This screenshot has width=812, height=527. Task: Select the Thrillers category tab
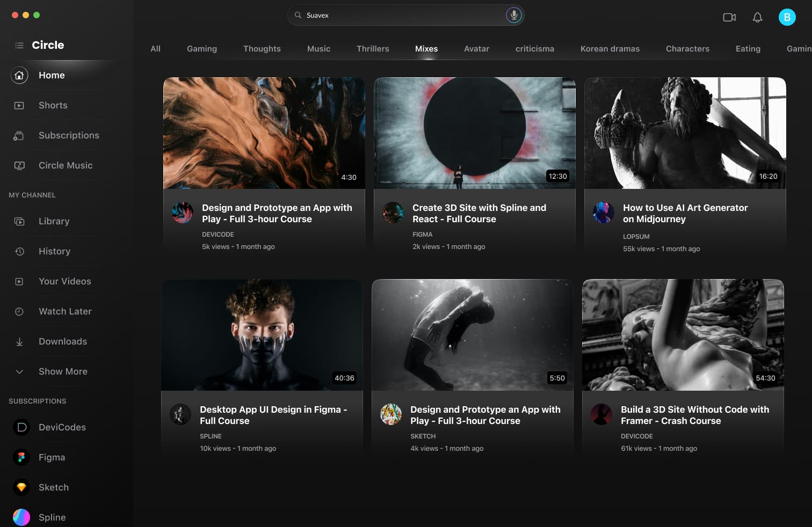click(372, 49)
